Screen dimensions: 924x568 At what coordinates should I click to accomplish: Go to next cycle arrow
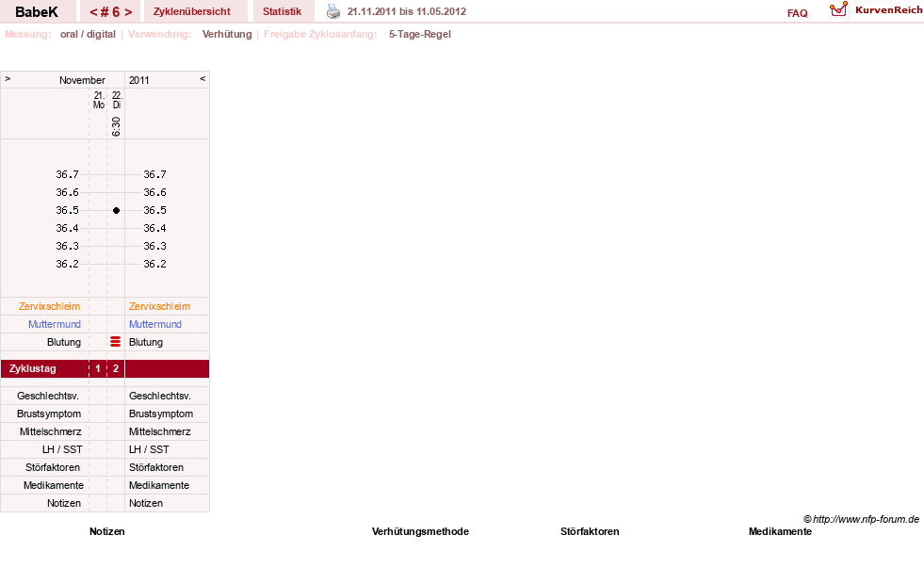[x=128, y=12]
